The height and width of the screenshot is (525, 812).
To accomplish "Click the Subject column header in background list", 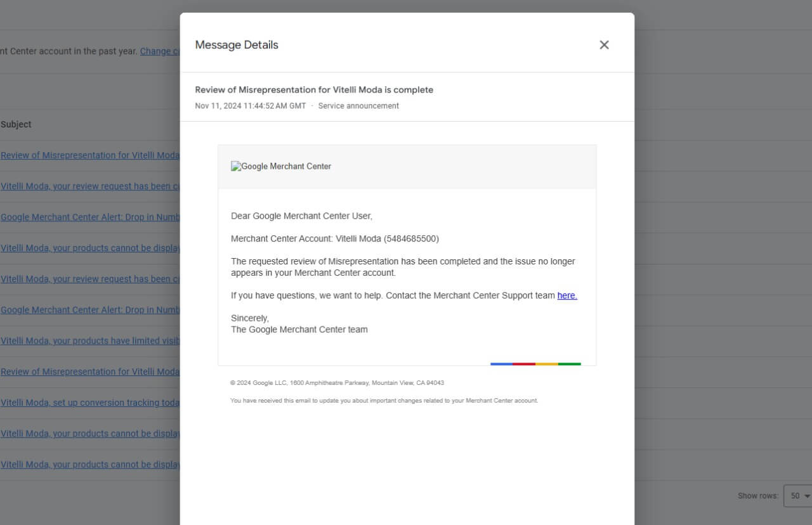I will click(16, 124).
